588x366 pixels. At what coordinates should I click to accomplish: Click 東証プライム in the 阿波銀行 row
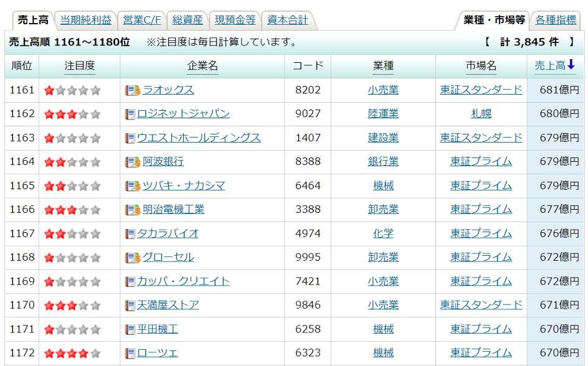[481, 161]
